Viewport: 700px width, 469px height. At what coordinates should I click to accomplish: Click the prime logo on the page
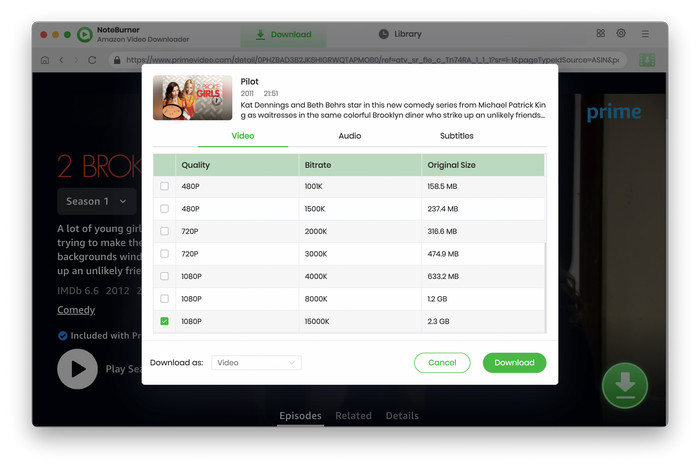pyautogui.click(x=614, y=112)
